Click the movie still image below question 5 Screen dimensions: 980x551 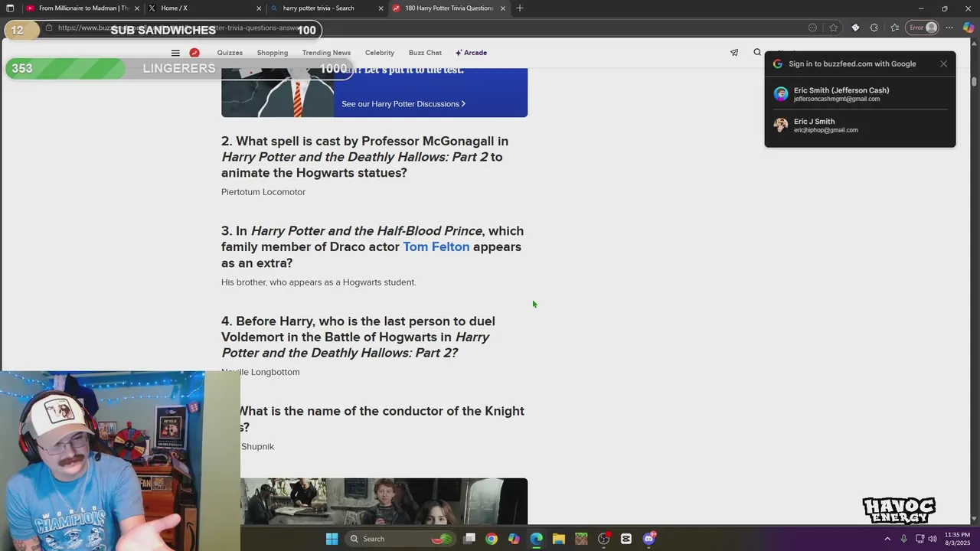click(384, 501)
